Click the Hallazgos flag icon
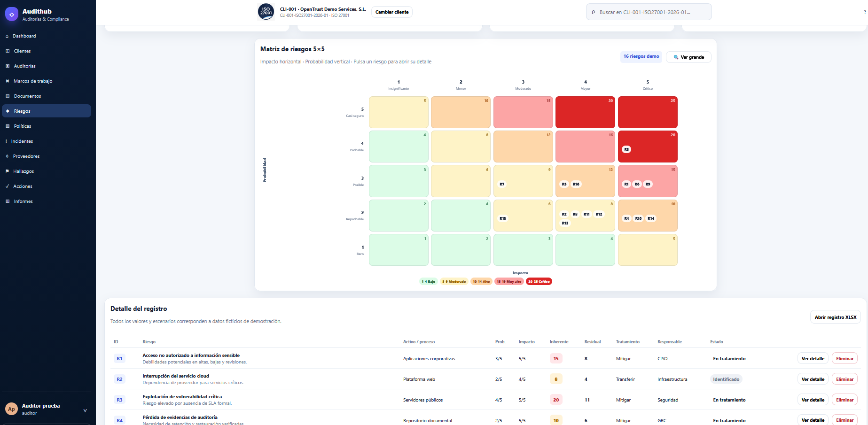Image resolution: width=868 pixels, height=425 pixels. pyautogui.click(x=7, y=171)
